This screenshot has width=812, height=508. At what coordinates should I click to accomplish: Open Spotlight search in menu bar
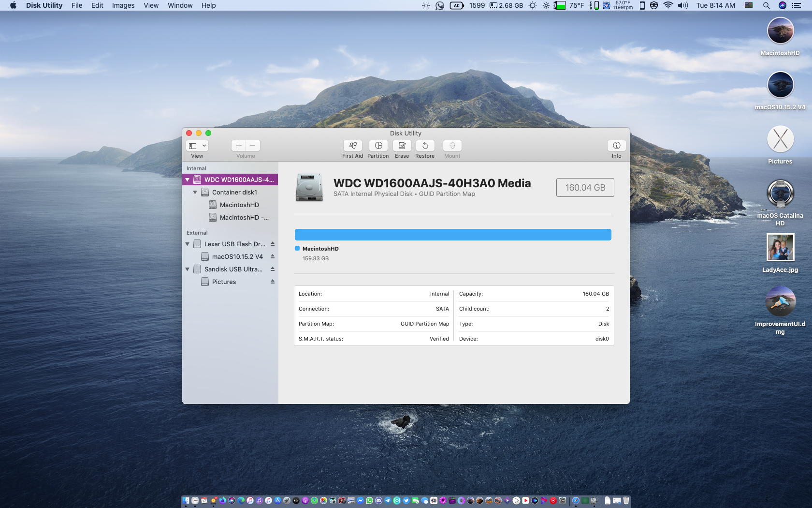coord(767,5)
